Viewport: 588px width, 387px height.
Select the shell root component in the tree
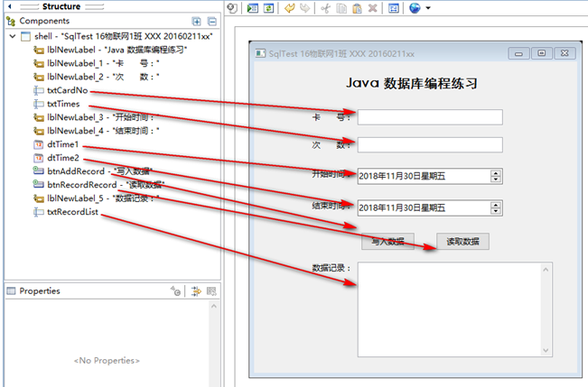click(x=124, y=36)
